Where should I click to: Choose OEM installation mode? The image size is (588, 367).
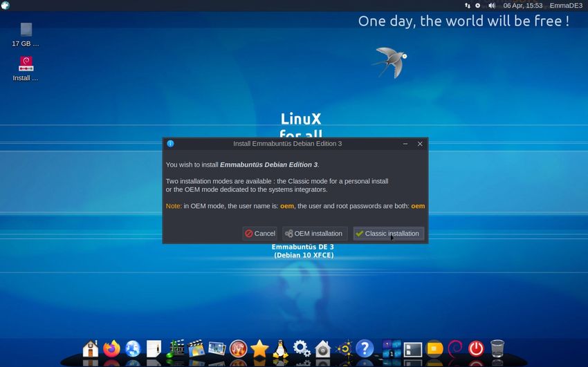315,234
